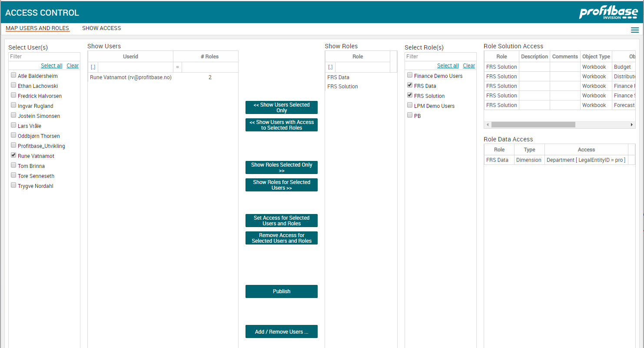Click Comments column header
The image size is (644, 348).
565,57
